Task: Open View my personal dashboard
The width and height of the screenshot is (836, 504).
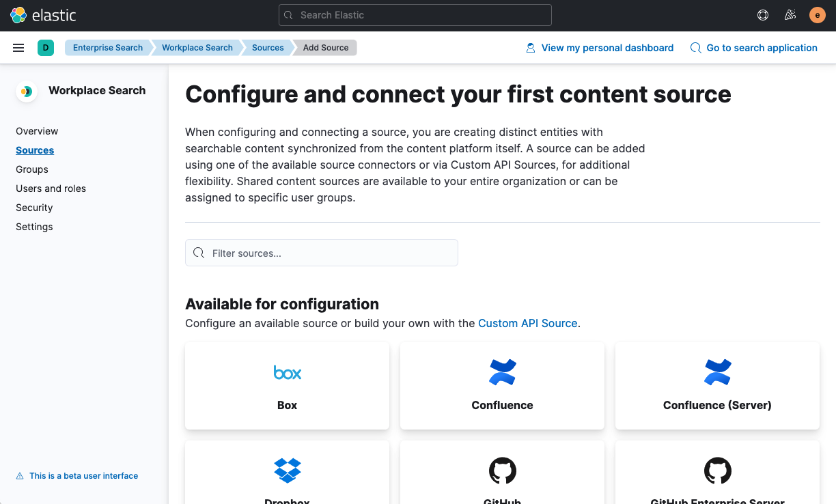Action: tap(607, 47)
